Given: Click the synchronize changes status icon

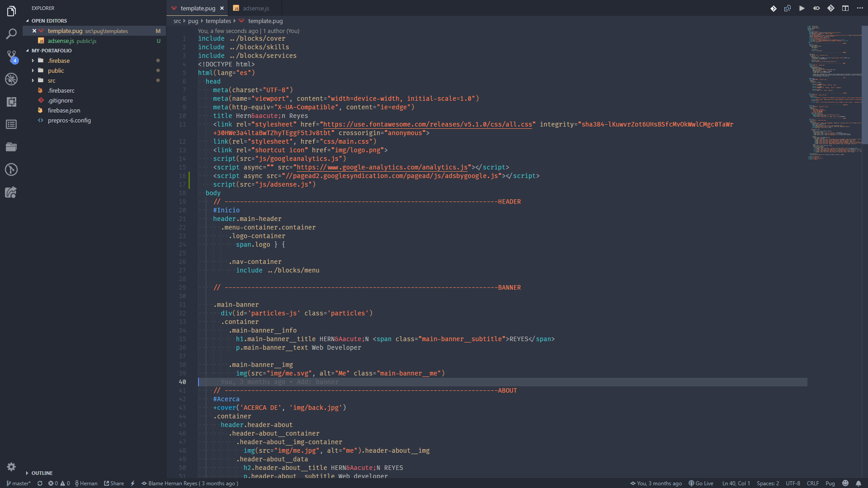Looking at the screenshot, I should click(40, 483).
